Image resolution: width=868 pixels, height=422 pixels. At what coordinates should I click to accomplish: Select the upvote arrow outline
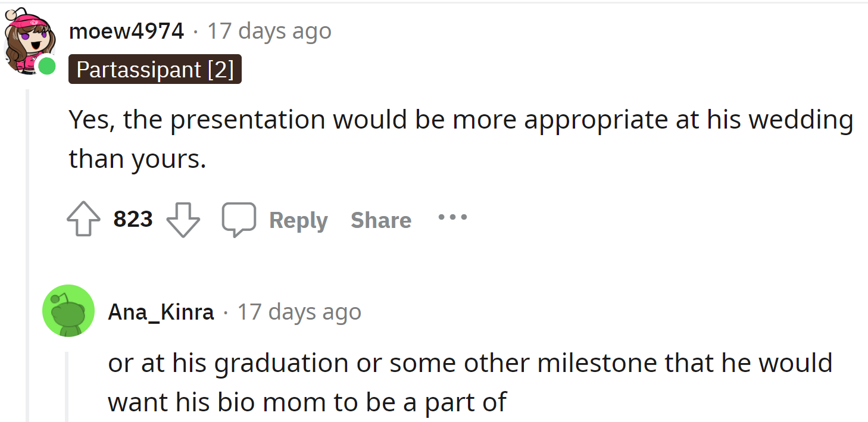pos(84,218)
